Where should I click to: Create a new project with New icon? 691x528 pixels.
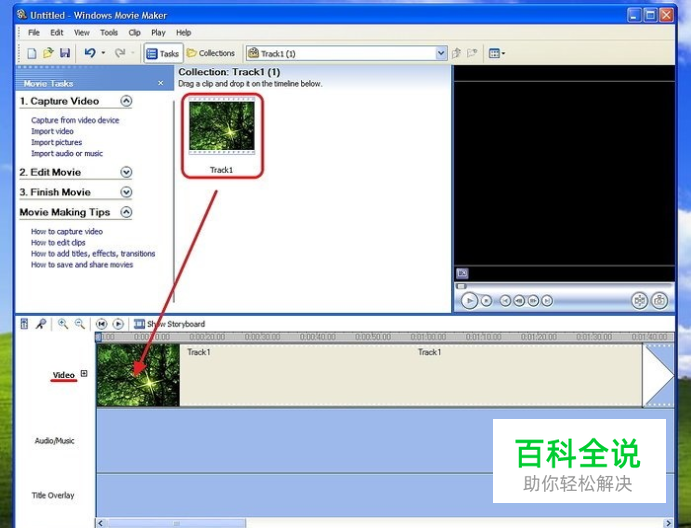[32, 53]
